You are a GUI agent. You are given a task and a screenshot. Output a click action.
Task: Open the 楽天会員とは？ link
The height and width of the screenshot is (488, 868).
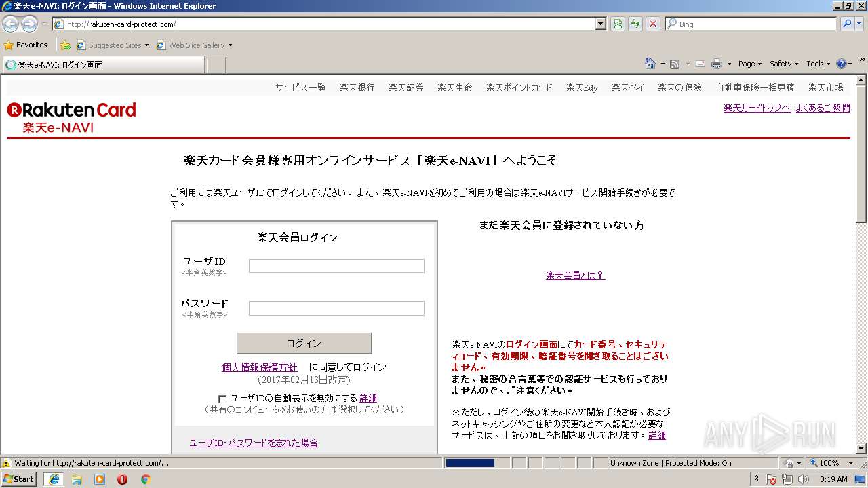pos(575,275)
